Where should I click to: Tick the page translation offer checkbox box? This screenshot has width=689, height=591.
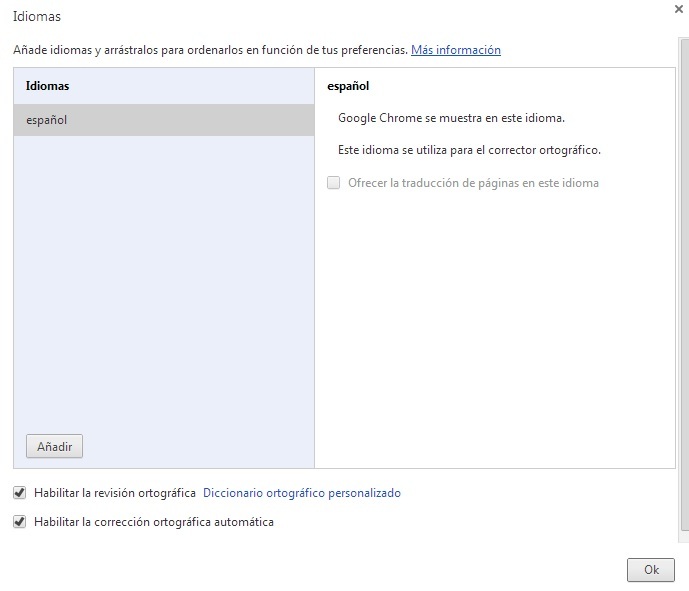pos(334,183)
